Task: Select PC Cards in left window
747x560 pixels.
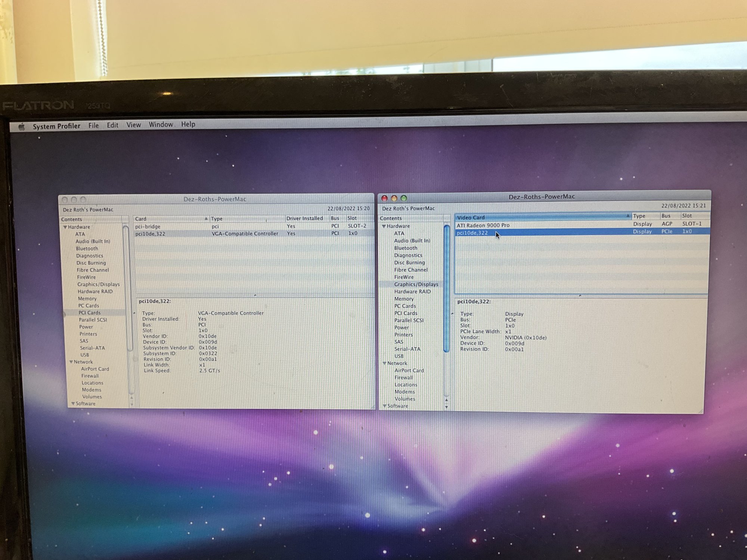Action: click(x=89, y=305)
